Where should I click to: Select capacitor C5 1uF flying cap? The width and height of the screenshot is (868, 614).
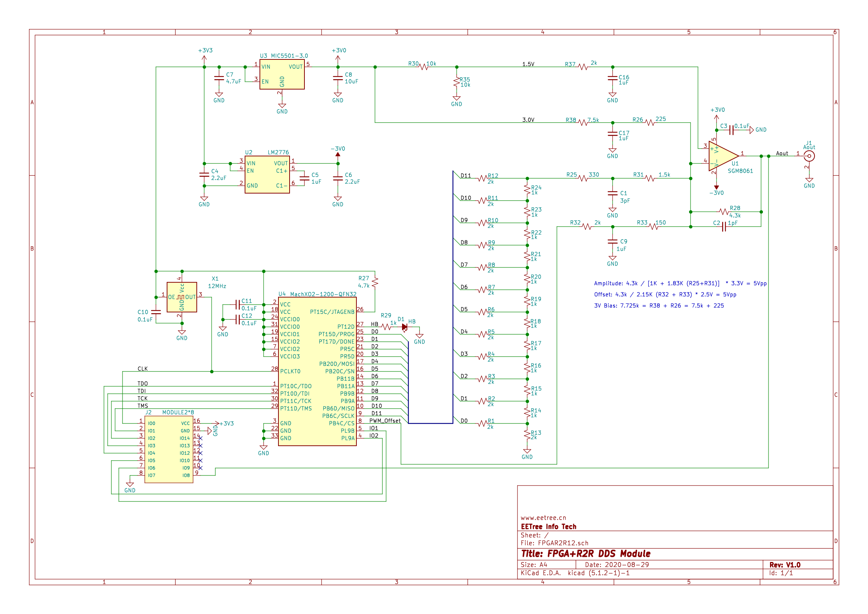304,178
